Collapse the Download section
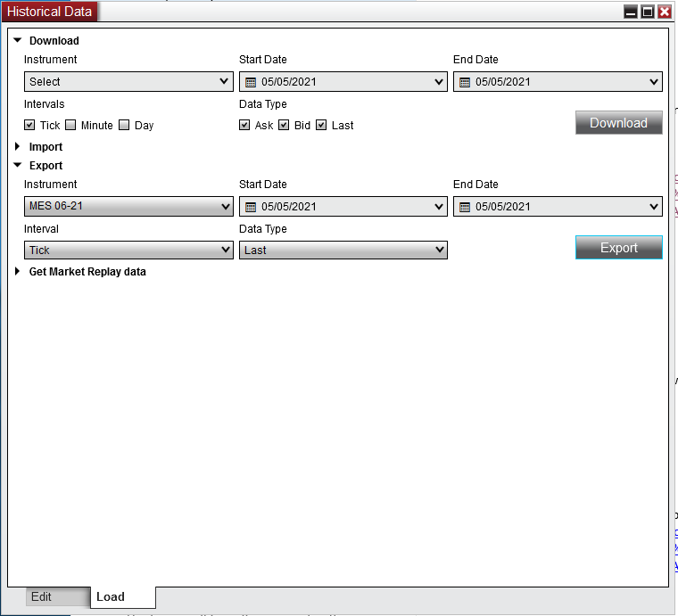 (x=18, y=41)
